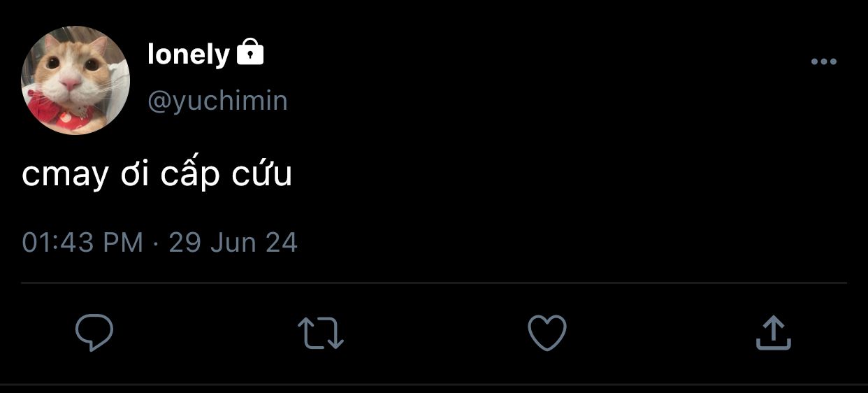Screen dimensions: 868x393
Task: Like the tweet with the heart icon
Action: [x=547, y=333]
